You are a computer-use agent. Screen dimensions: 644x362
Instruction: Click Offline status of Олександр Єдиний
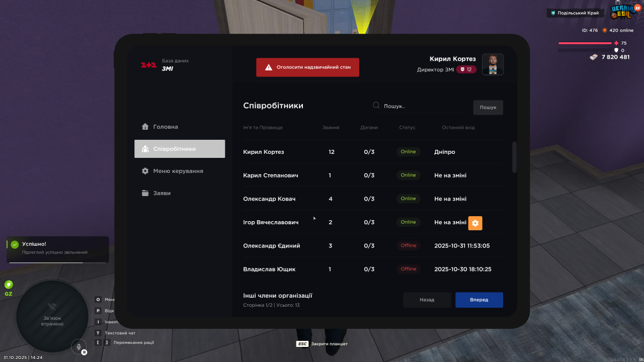pos(409,245)
